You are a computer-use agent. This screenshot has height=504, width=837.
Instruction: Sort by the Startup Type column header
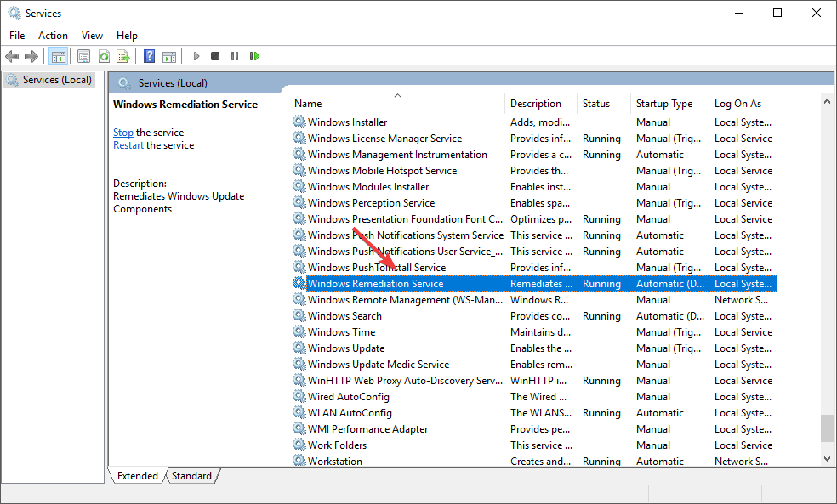tap(670, 104)
